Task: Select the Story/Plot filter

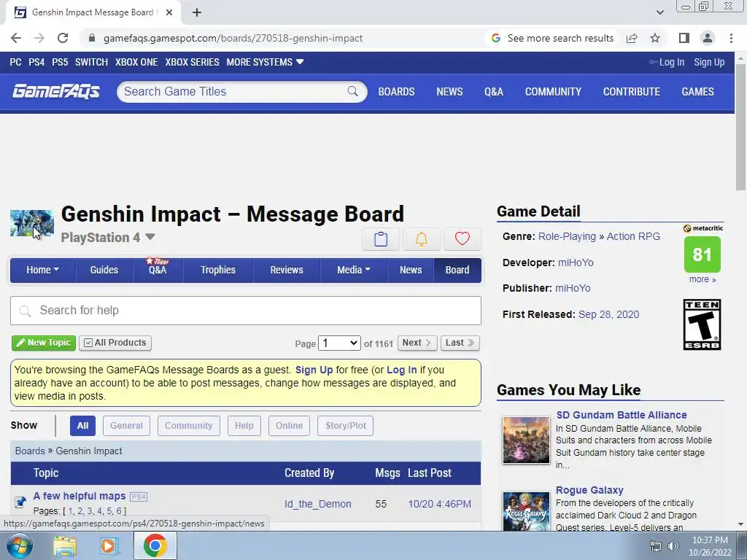Action: [x=345, y=426]
